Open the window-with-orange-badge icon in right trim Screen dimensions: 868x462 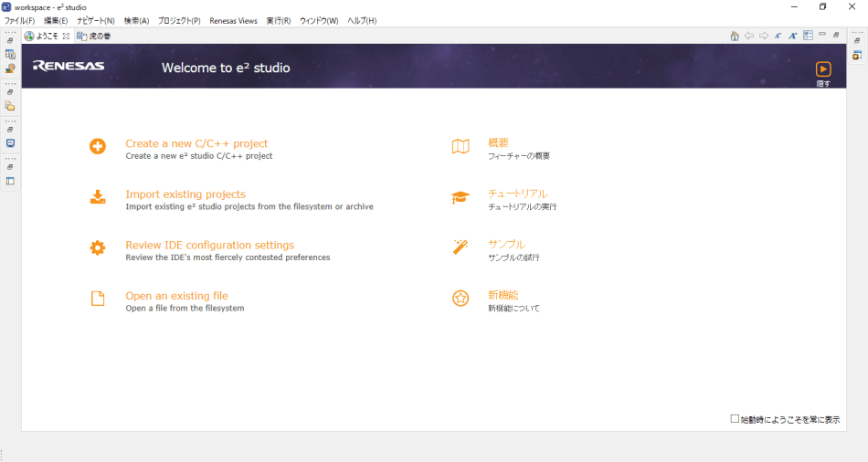point(857,55)
